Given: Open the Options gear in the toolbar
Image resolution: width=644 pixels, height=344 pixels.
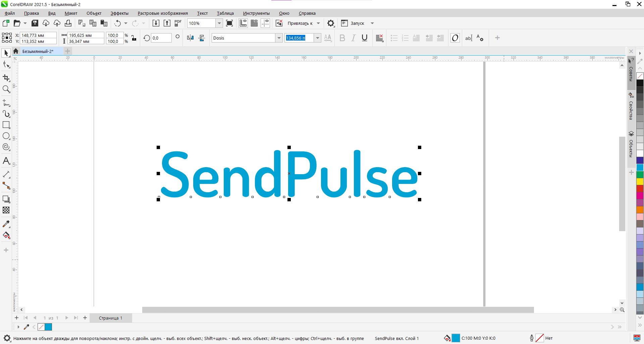Looking at the screenshot, I should (331, 23).
